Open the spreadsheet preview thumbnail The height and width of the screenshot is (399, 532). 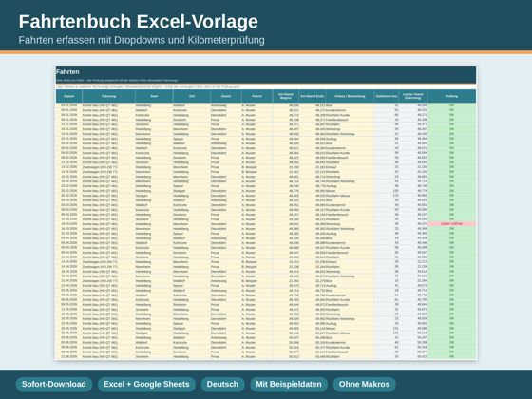(x=266, y=213)
